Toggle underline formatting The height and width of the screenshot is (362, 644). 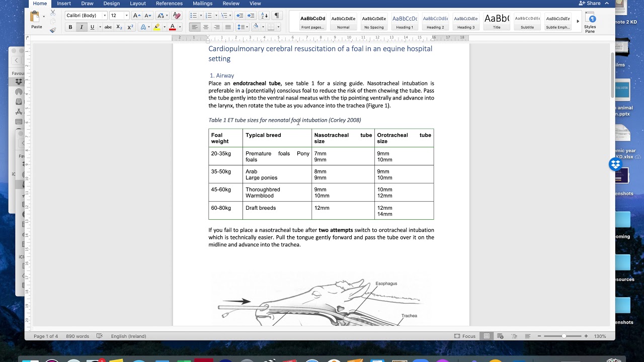pyautogui.click(x=92, y=27)
